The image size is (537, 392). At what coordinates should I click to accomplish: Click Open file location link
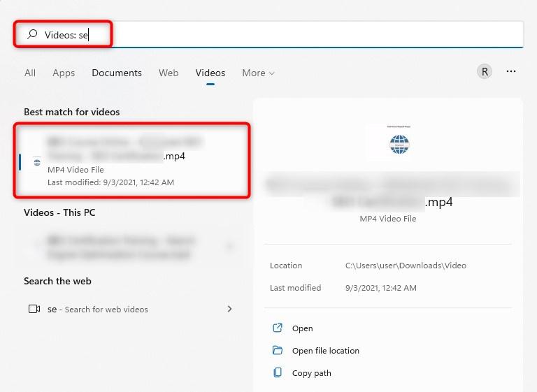pyautogui.click(x=326, y=351)
